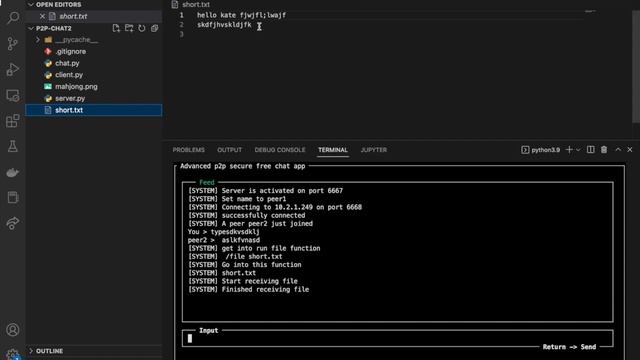Screen dimensions: 640x360
Task: Place cursor on line 1 'hello kate' text
Action: pos(216,15)
